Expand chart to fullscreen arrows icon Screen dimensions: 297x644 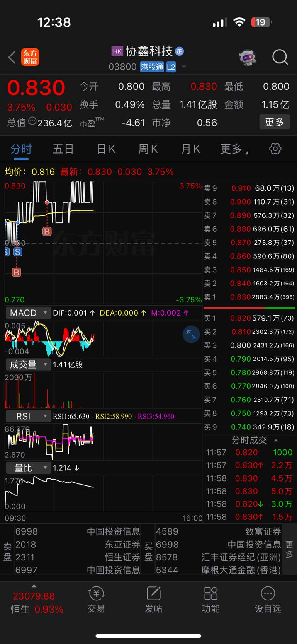pos(191,334)
